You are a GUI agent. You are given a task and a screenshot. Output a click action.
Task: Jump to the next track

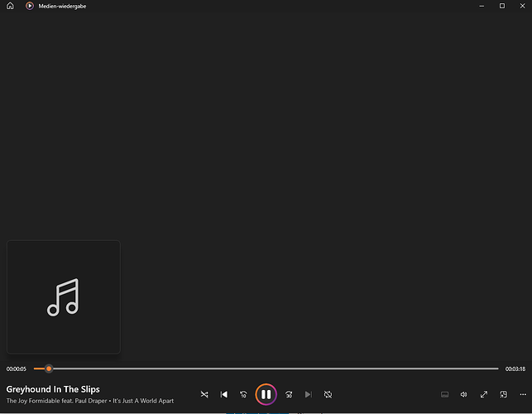coord(308,394)
